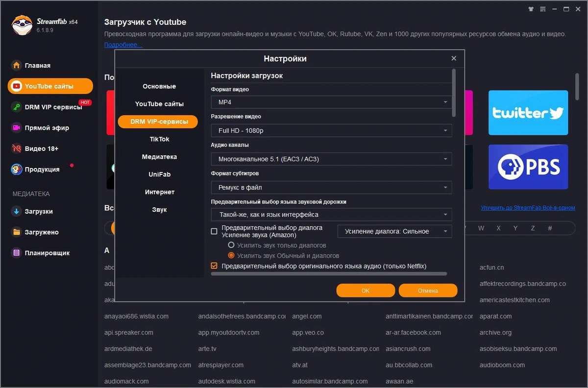Open the audio track language dropdown
The width and height of the screenshot is (588, 388).
tap(331, 215)
